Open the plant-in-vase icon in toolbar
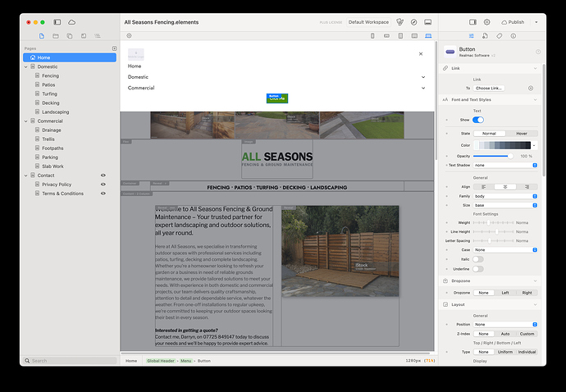 coord(400,22)
